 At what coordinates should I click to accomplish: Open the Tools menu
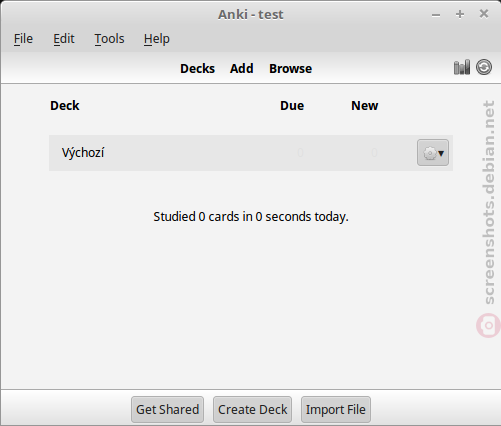(x=109, y=39)
